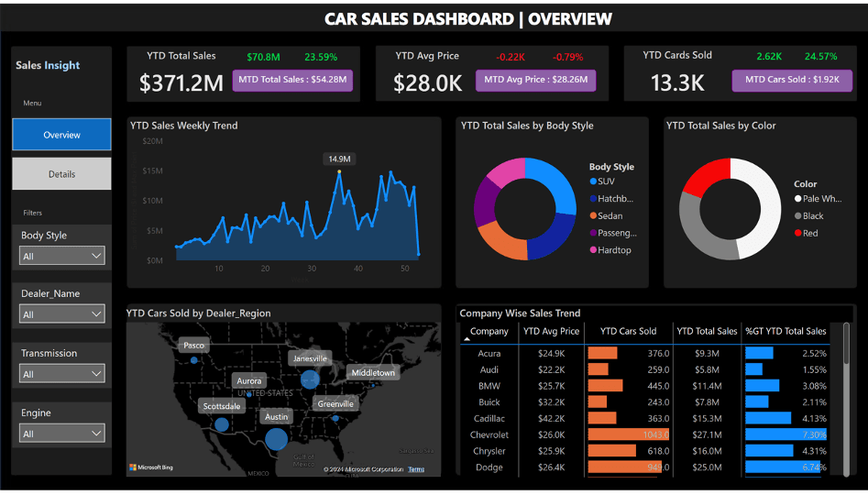Click the Greenville map label
Screen dimensions: 868x495
(x=335, y=403)
